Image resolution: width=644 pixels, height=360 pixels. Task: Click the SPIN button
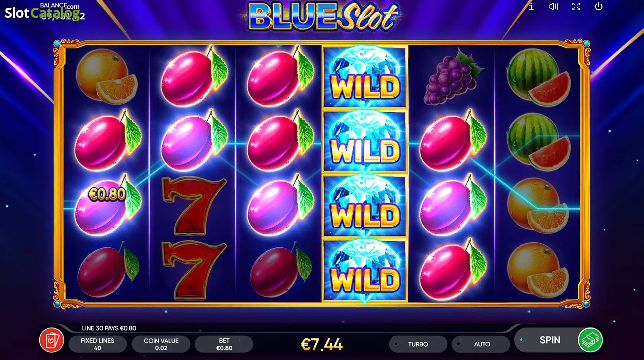[550, 340]
